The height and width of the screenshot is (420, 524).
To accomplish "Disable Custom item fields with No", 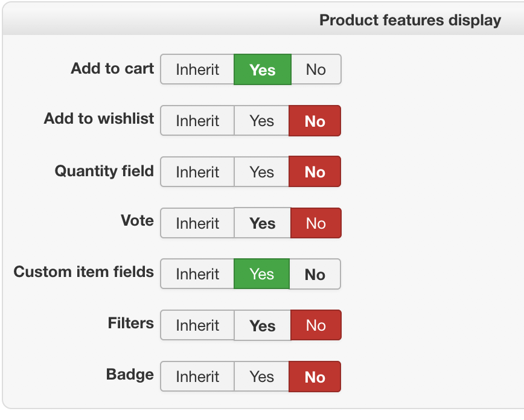I will click(315, 274).
